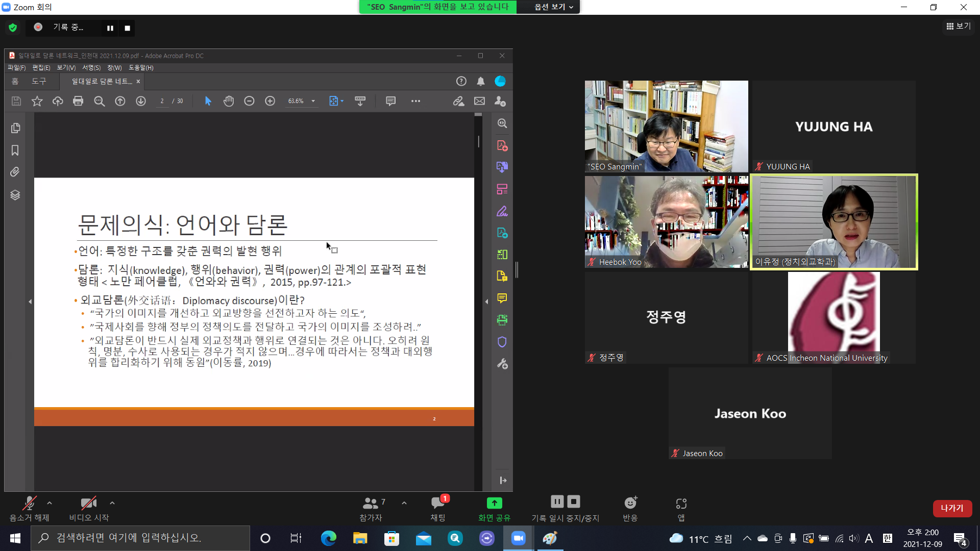Switch to the 도구 tab
The height and width of the screenshot is (551, 980).
[39, 81]
